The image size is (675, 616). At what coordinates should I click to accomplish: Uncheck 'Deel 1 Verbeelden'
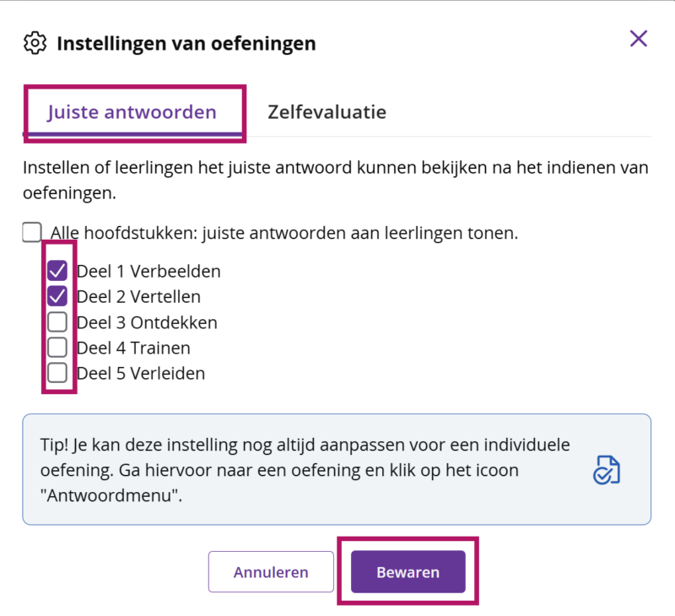(x=59, y=271)
